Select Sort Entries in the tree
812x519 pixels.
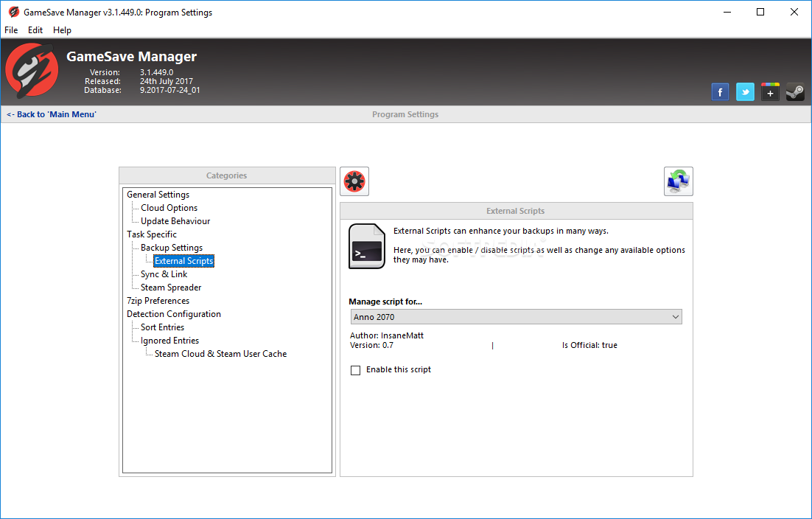point(162,327)
